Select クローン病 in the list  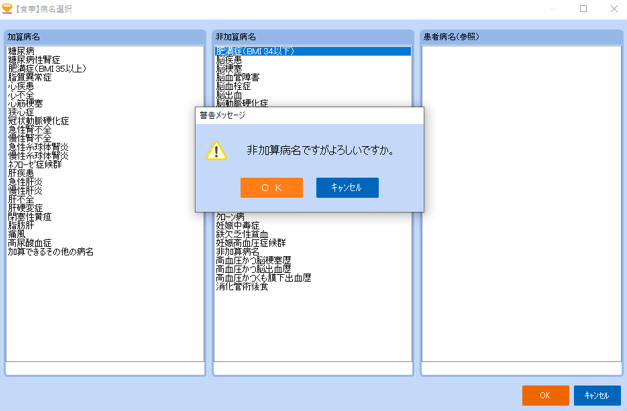pyautogui.click(x=230, y=217)
